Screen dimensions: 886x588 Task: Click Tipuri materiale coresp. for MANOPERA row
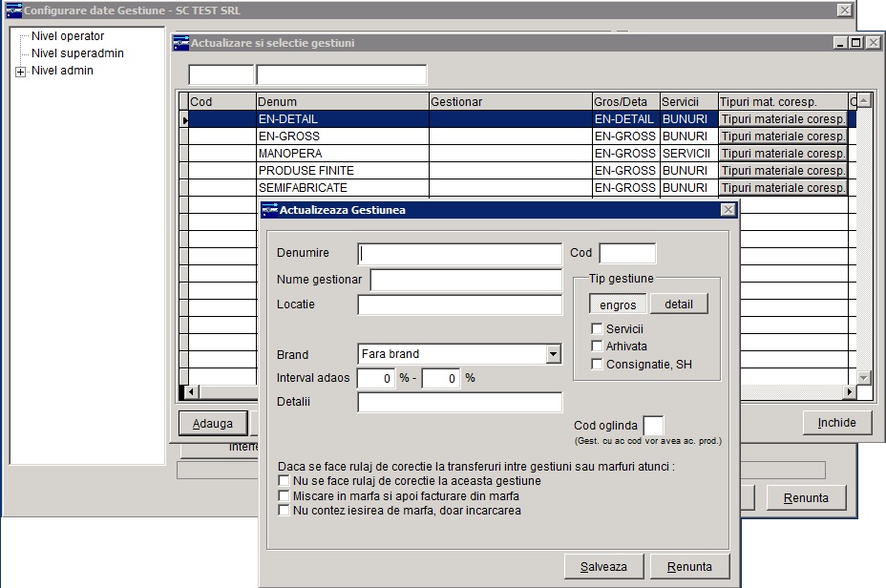783,153
